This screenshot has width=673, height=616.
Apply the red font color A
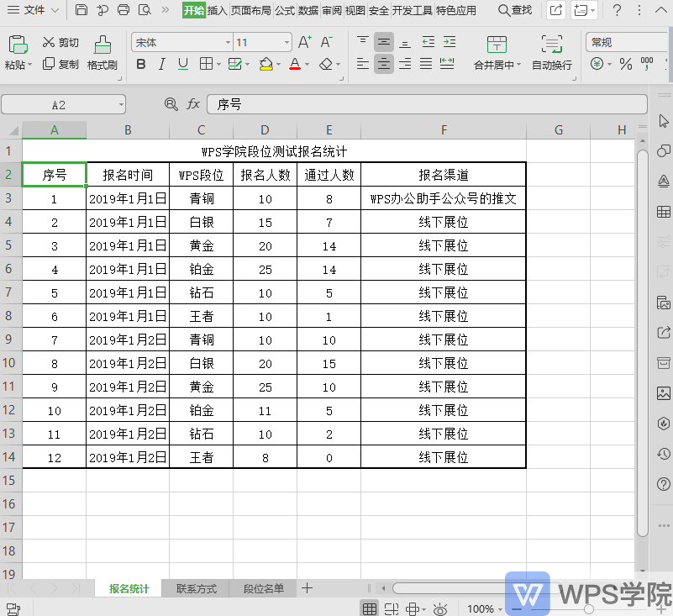click(295, 65)
